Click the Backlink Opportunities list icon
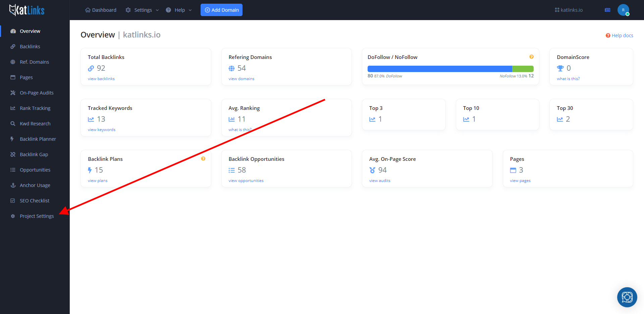 pos(231,170)
